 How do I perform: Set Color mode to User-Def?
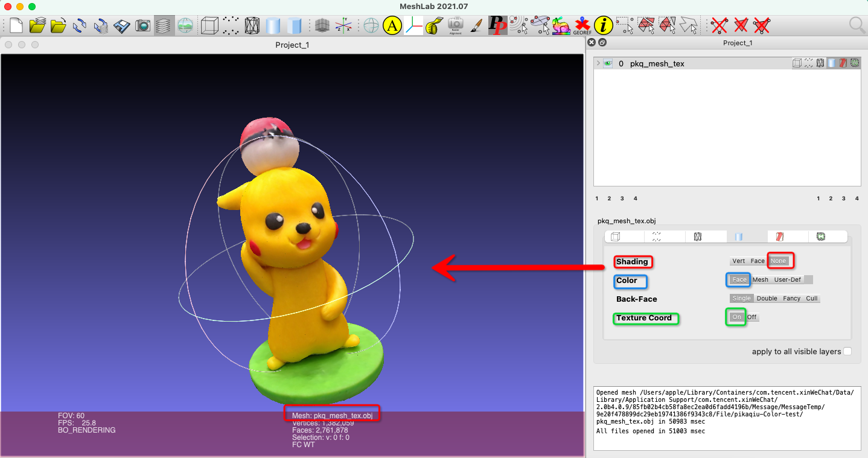pos(788,280)
